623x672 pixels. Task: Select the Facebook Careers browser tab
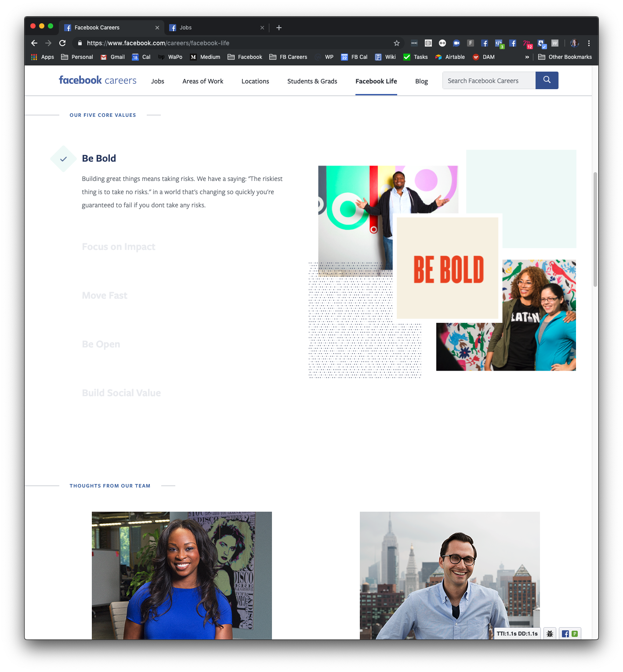[x=112, y=28]
